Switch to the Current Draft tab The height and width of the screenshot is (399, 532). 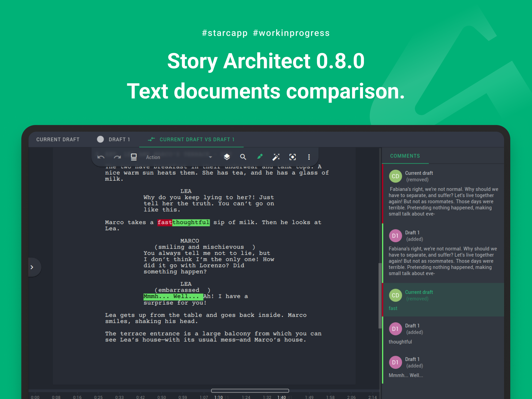point(58,139)
